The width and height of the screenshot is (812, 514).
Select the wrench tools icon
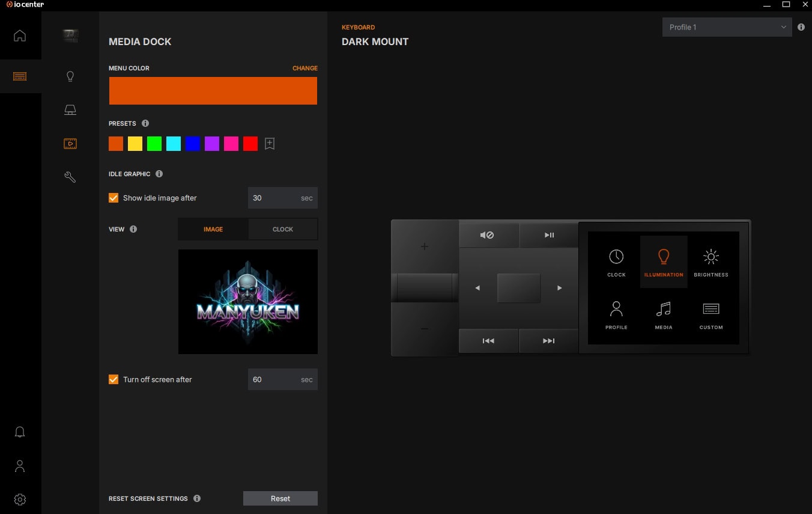tap(70, 177)
